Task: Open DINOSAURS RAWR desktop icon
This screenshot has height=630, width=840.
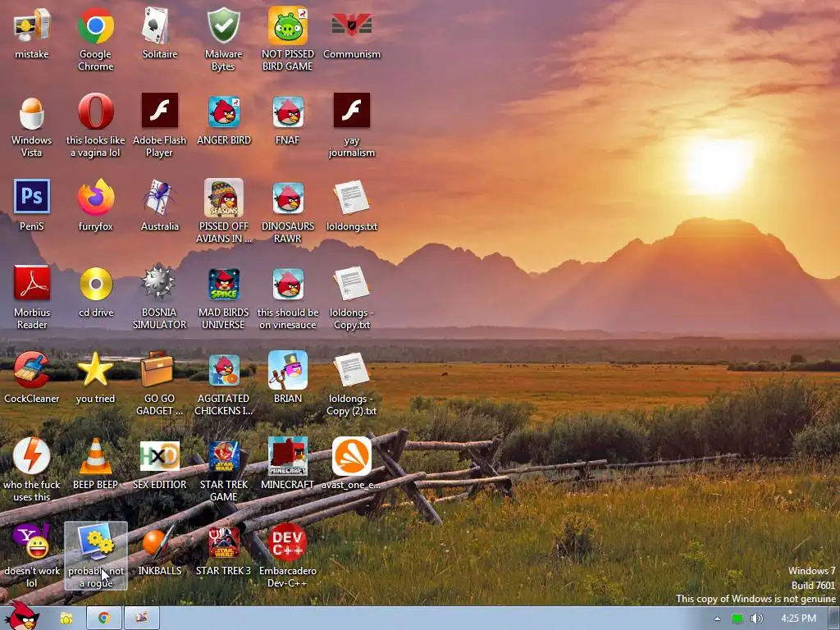Action: pyautogui.click(x=288, y=198)
